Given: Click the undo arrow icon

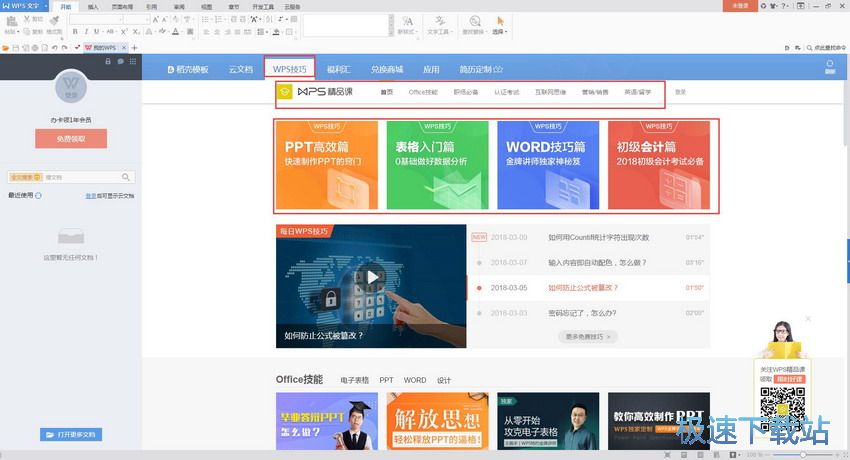Looking at the screenshot, I should (55, 48).
